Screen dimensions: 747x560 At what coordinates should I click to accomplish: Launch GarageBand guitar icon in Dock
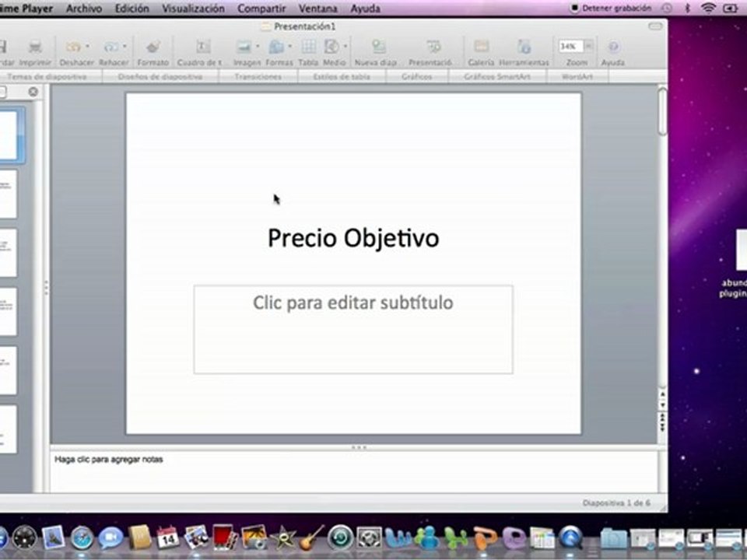click(x=311, y=537)
